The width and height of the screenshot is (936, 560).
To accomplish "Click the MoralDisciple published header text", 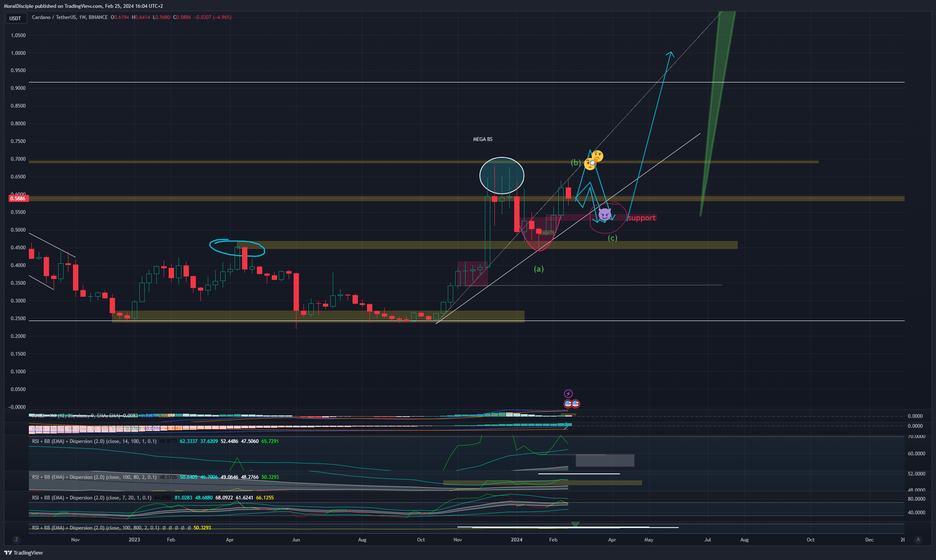I will tap(83, 6).
